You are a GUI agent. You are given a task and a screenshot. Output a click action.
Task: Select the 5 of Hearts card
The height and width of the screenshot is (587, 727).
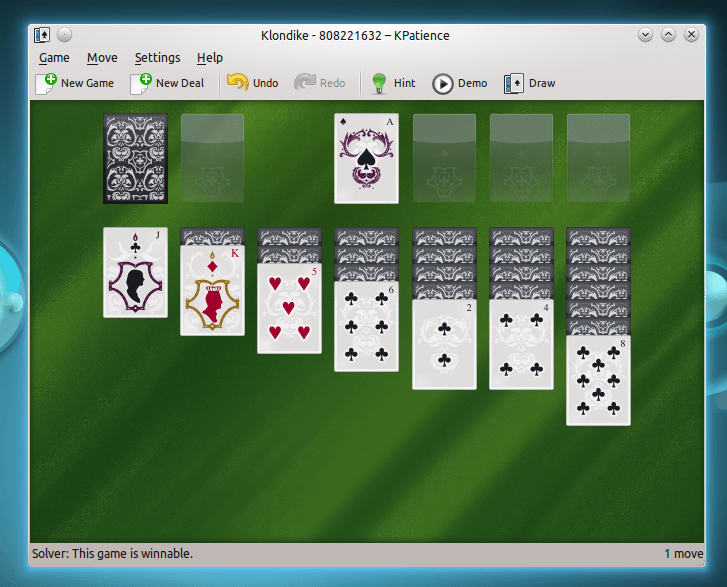click(289, 310)
